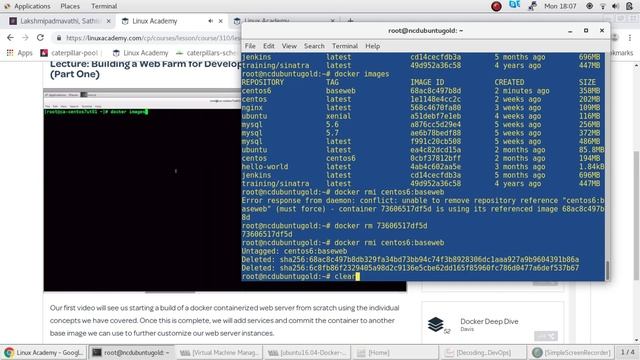Click the 1 / 4 workspace switcher
Screen dimensions: 640x360
(627, 352)
